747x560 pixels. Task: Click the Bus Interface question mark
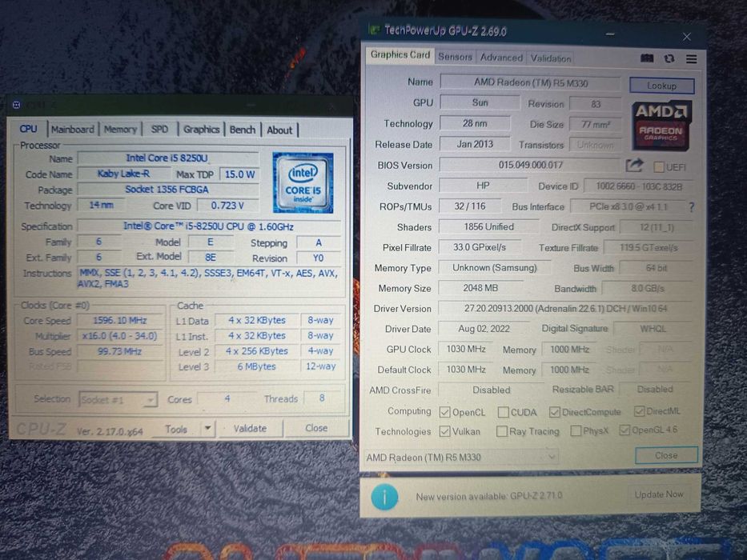691,206
